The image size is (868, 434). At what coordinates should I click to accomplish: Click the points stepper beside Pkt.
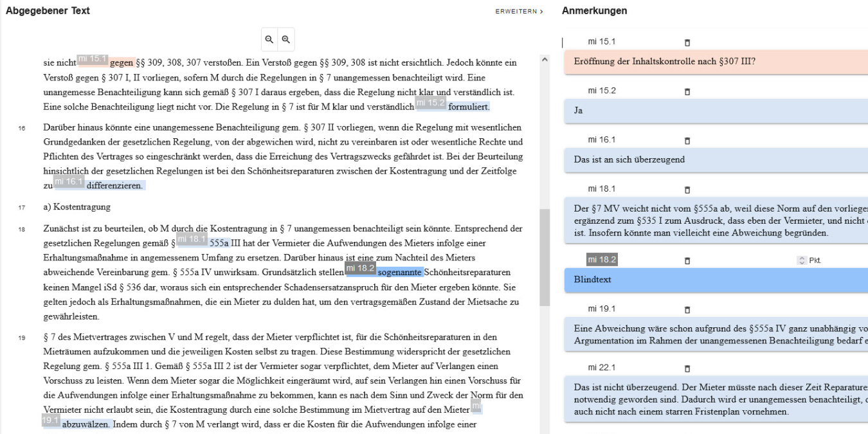tap(801, 260)
